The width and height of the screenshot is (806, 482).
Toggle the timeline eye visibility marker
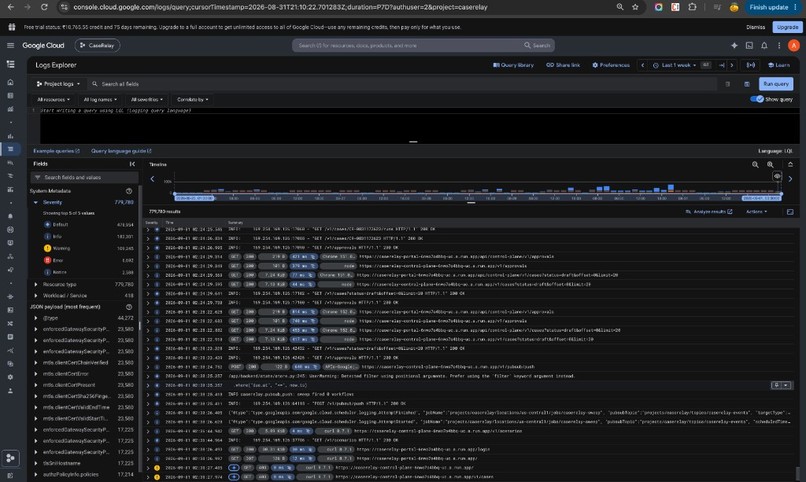tap(777, 176)
